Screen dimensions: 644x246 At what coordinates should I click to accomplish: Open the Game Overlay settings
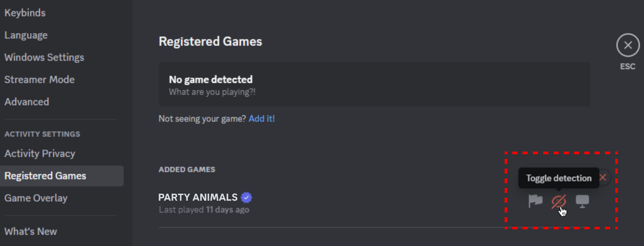point(36,198)
